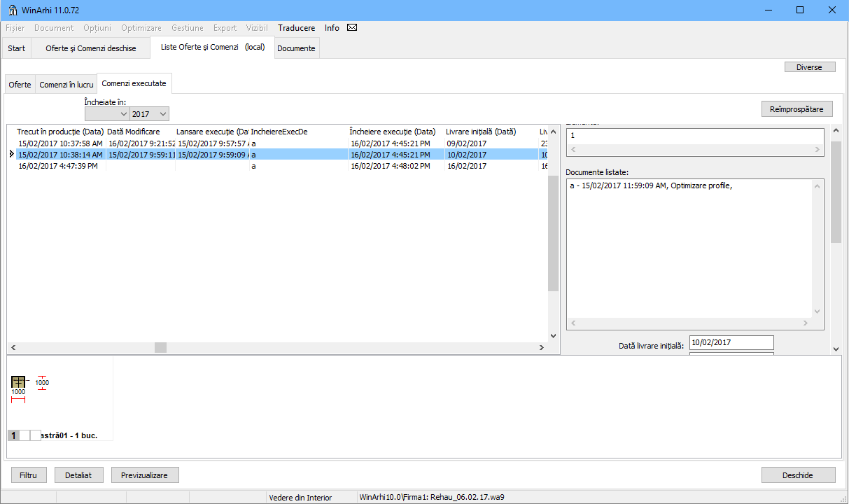849x504 pixels.
Task: Click the envelope mail icon in menu bar
Action: coord(352,28)
